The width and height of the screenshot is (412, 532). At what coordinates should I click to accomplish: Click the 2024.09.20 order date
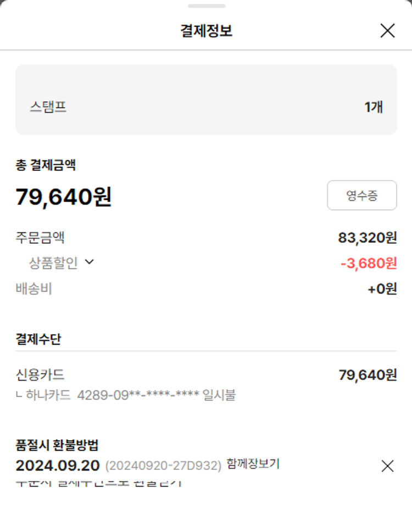(x=58, y=466)
